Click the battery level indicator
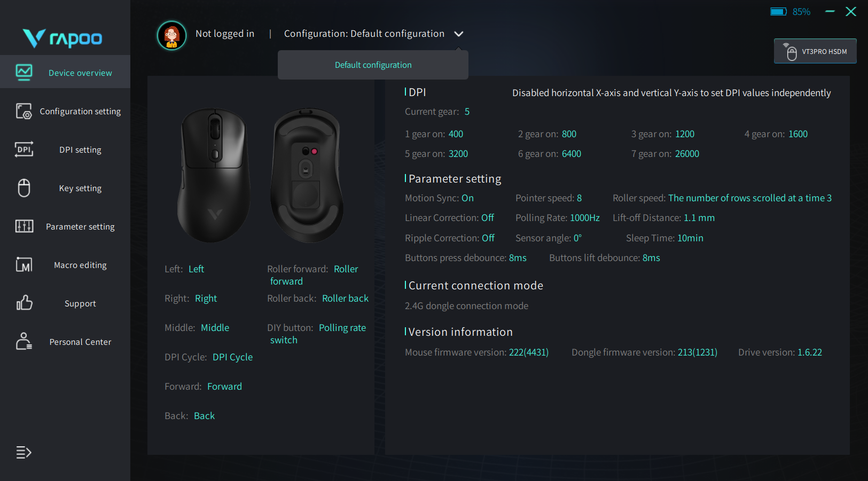This screenshot has height=481, width=868. 790,12
